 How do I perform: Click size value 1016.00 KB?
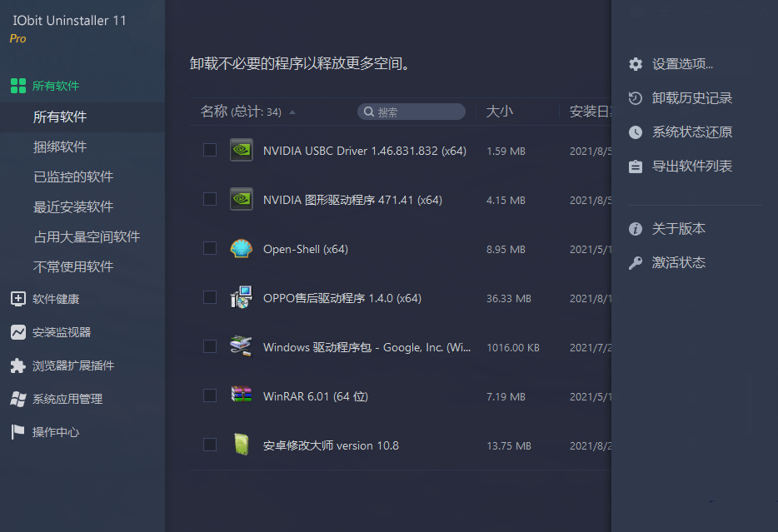point(512,347)
